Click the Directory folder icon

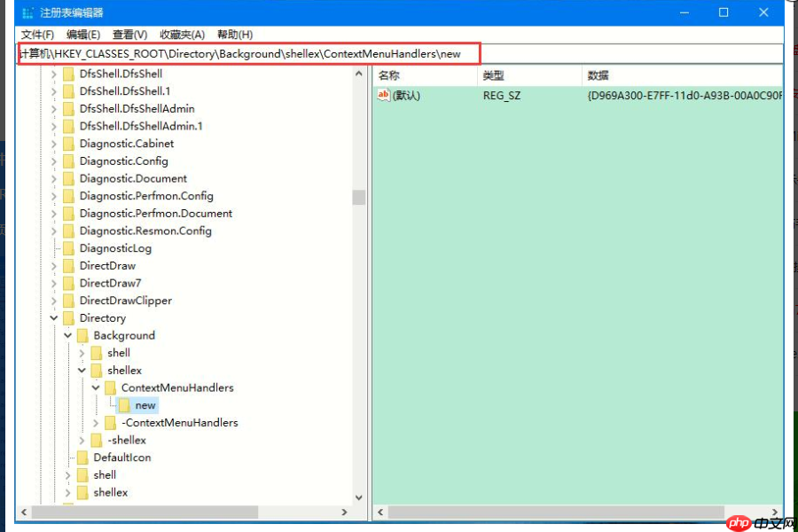pos(68,318)
